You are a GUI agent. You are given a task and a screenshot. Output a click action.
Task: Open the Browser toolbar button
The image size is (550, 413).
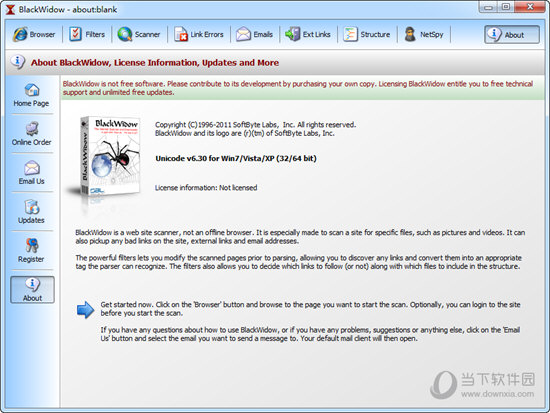pyautogui.click(x=34, y=34)
